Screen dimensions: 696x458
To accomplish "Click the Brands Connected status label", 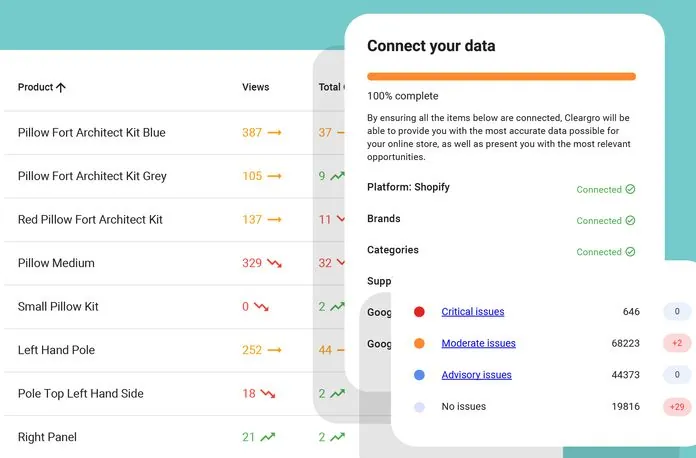I will (599, 220).
